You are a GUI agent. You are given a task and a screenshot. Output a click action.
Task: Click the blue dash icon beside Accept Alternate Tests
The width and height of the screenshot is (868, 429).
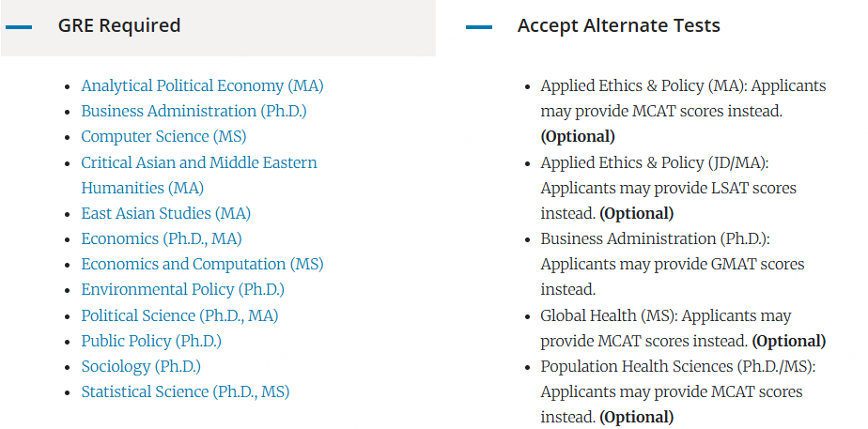[479, 26]
